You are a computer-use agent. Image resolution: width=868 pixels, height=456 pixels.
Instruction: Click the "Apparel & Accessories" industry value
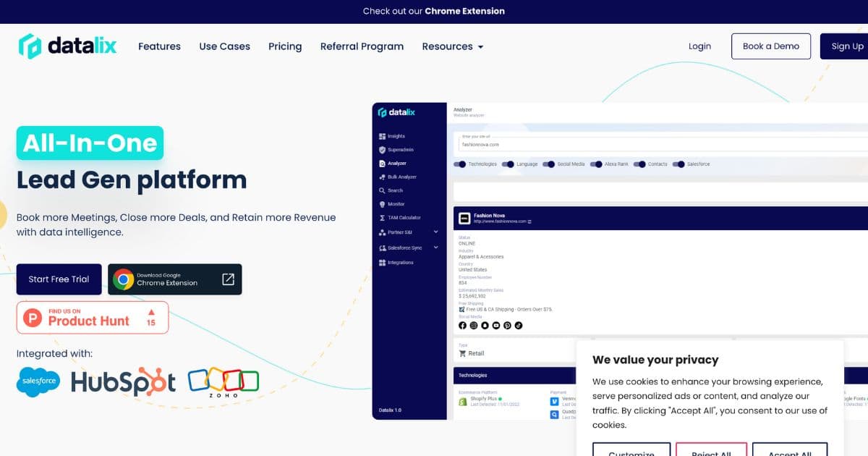tap(481, 257)
